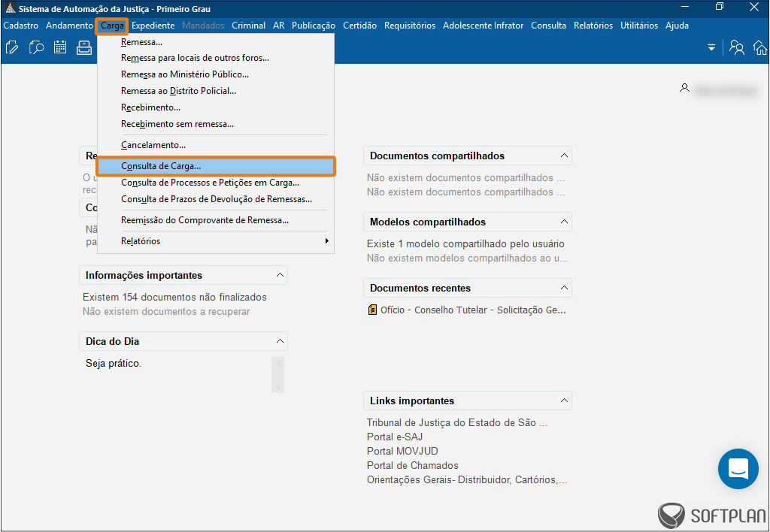Select Consulta de Carga... entry
This screenshot has width=770, height=532.
(x=216, y=166)
